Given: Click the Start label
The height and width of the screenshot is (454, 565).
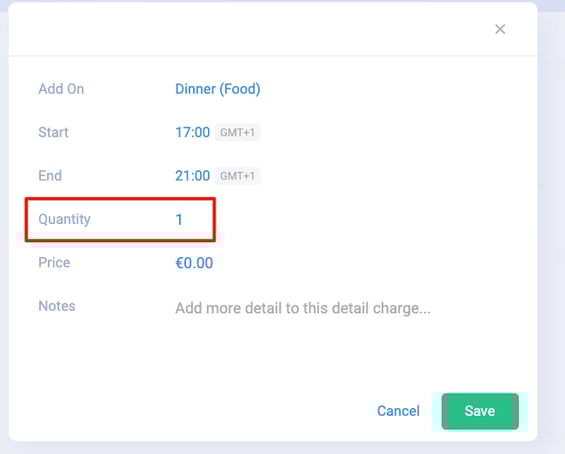Looking at the screenshot, I should [x=53, y=132].
